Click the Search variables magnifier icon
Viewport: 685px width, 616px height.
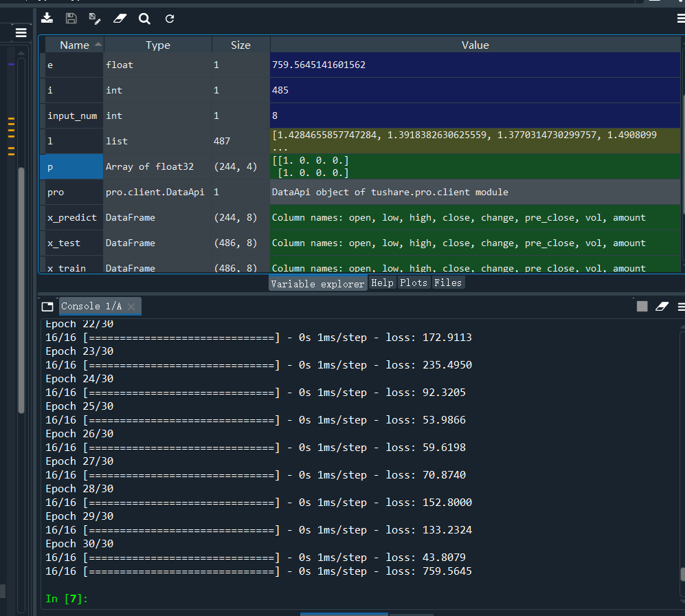144,19
